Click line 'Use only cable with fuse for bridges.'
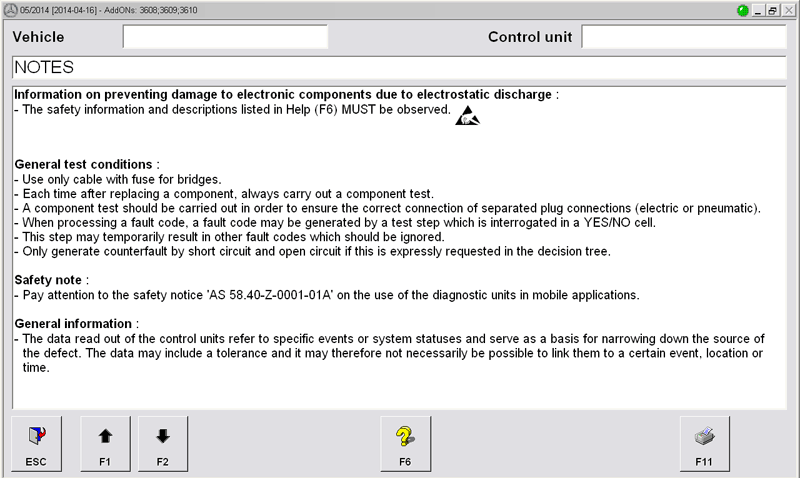The height and width of the screenshot is (478, 800). [118, 180]
